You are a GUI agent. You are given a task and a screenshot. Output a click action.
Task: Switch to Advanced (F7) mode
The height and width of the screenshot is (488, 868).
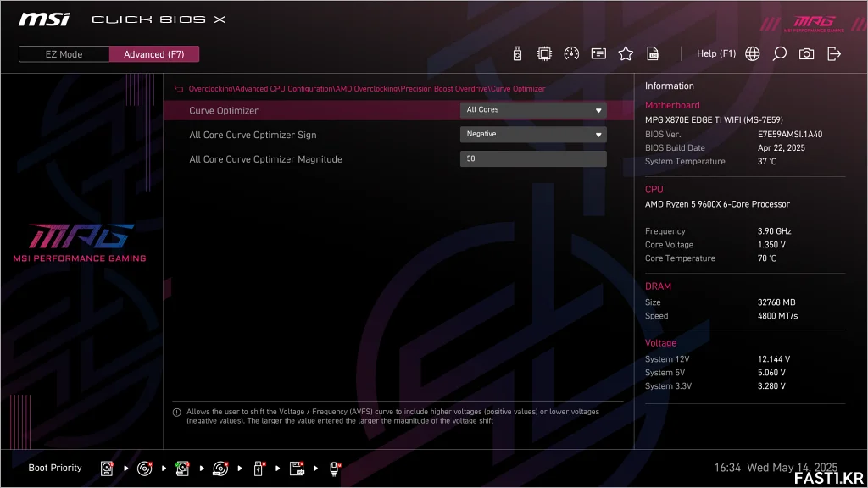coord(154,54)
